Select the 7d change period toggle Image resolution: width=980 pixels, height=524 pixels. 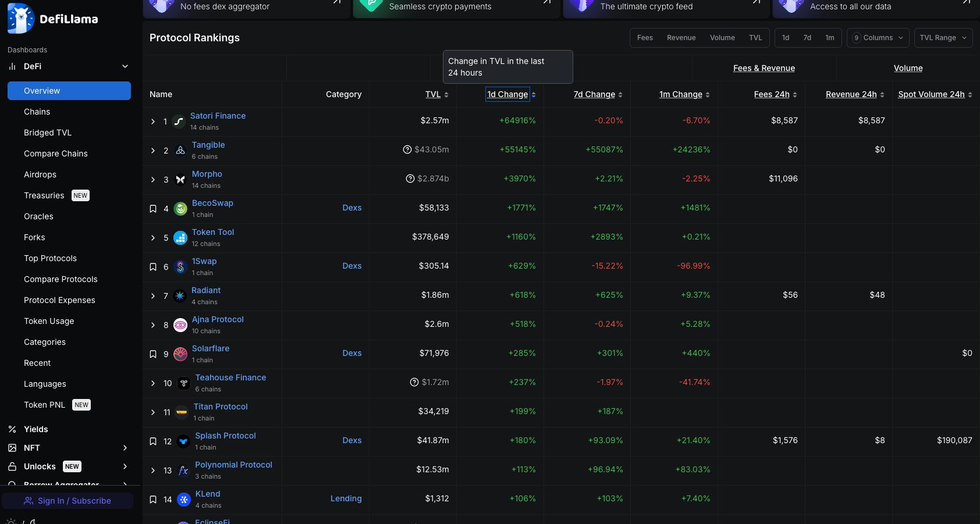(807, 38)
